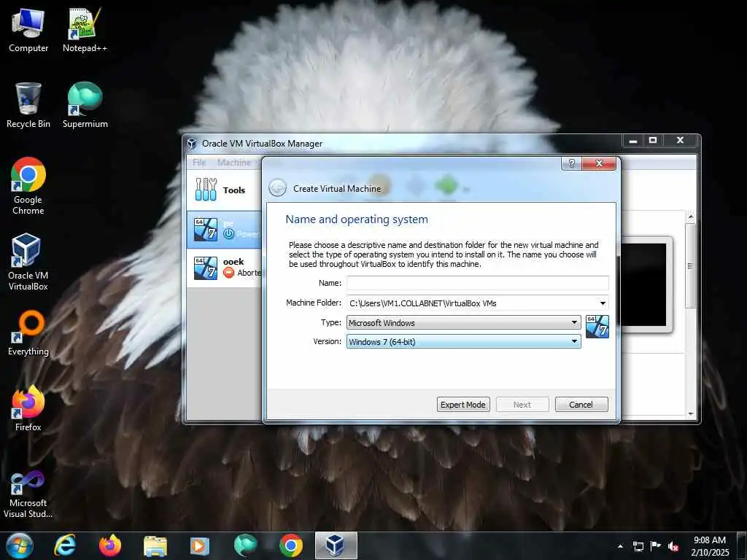Click the Next button

(x=522, y=404)
